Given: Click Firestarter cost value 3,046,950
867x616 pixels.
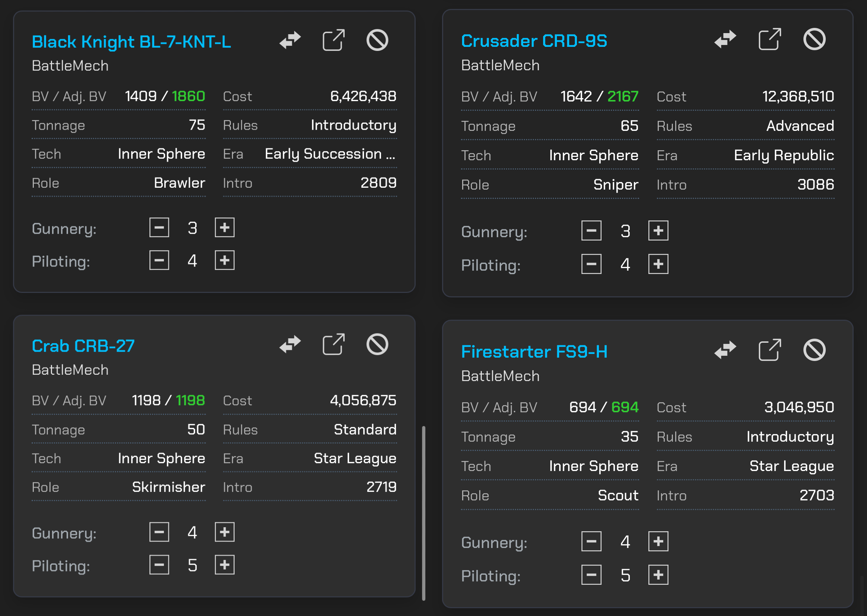Looking at the screenshot, I should 799,407.
